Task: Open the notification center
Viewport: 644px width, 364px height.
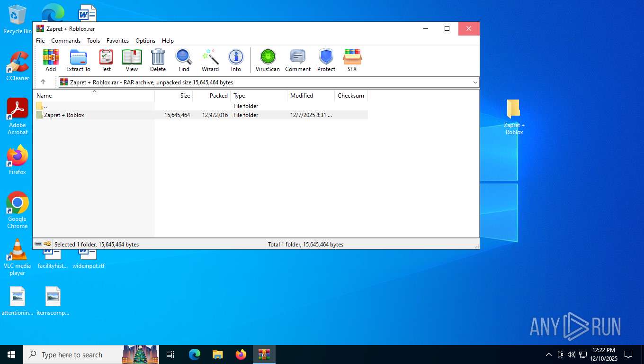Action: (x=628, y=355)
